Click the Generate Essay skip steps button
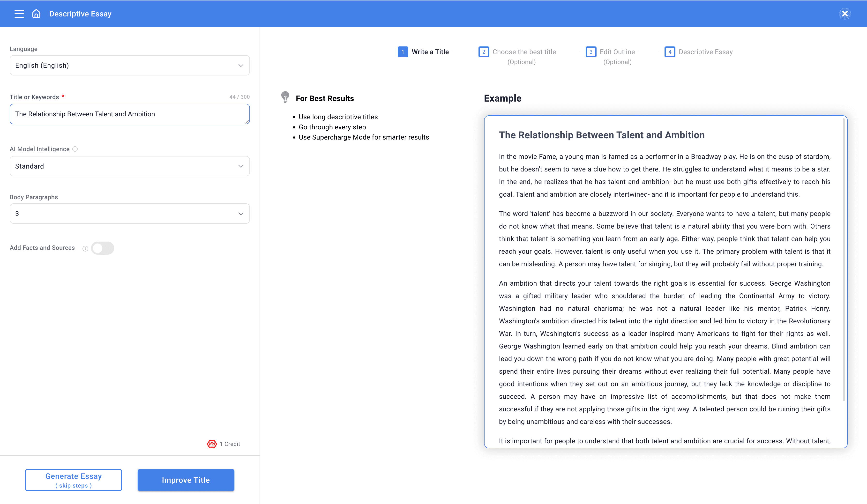 (73, 480)
